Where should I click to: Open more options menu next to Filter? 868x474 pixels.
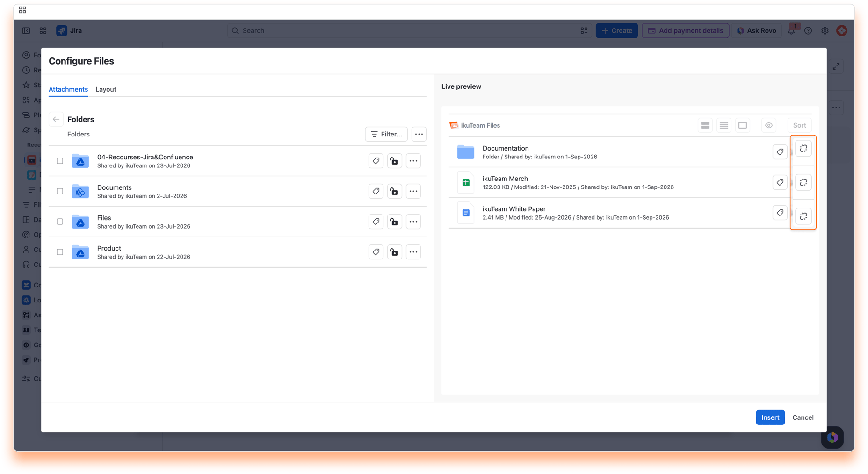419,134
